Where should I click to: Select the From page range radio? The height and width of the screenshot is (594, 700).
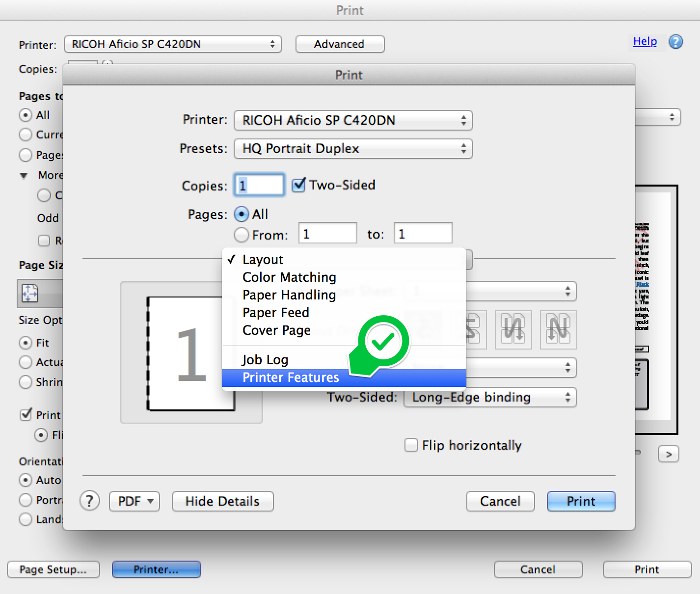[x=241, y=235]
